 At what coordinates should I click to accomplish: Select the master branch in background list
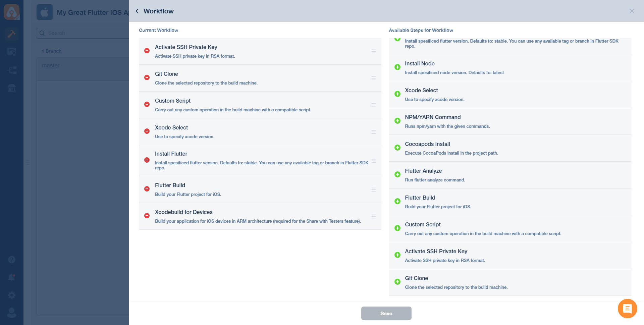[x=51, y=65]
